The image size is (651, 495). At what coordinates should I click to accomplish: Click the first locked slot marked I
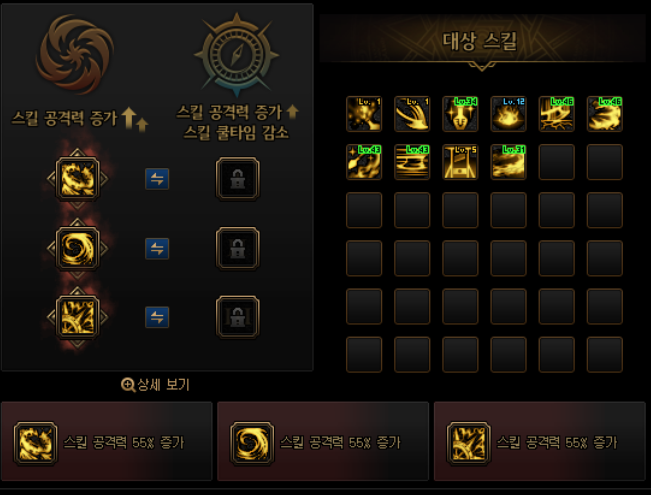237,179
